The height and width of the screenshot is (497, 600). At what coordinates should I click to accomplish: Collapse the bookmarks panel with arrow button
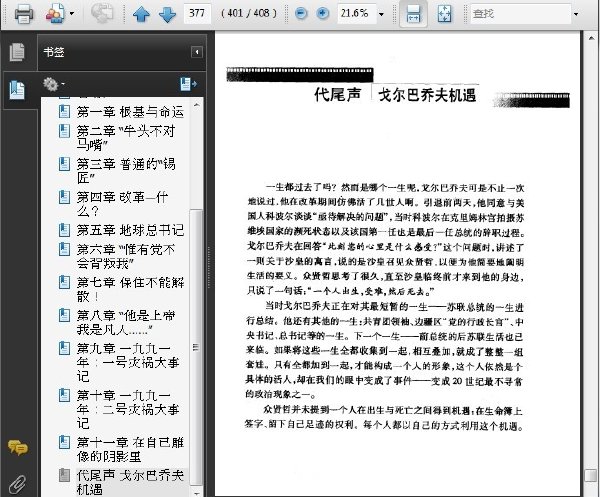[x=197, y=52]
